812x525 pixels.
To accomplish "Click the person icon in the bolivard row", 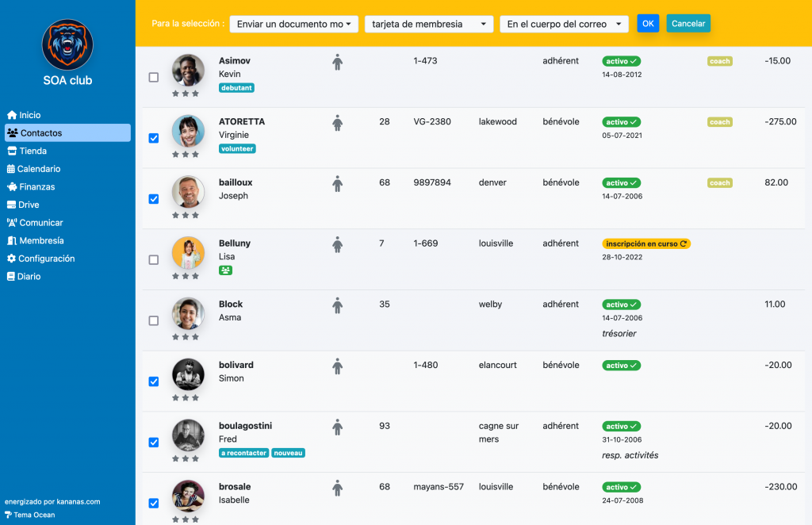I will pos(337,366).
